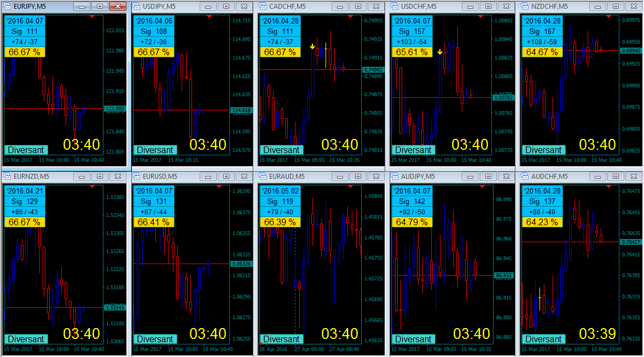644x357 pixels.
Task: Click the USDJPY,M5 chart window icon
Action: tap(136, 7)
